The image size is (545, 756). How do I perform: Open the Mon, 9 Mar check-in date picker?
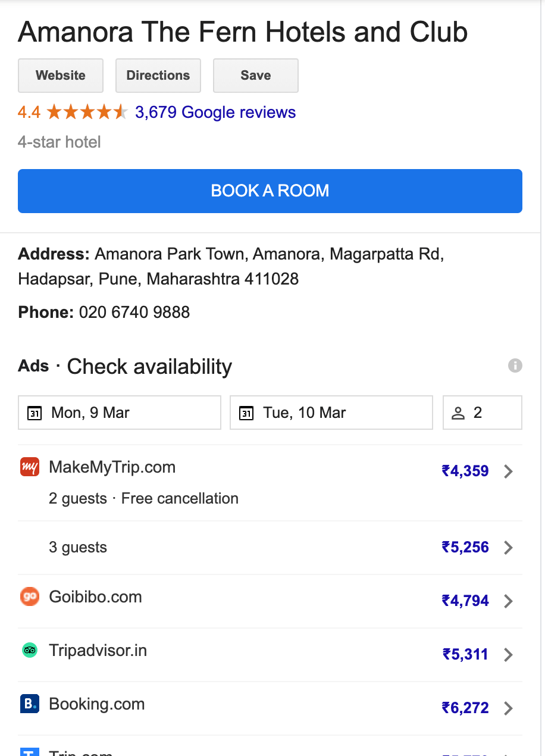pyautogui.click(x=120, y=413)
